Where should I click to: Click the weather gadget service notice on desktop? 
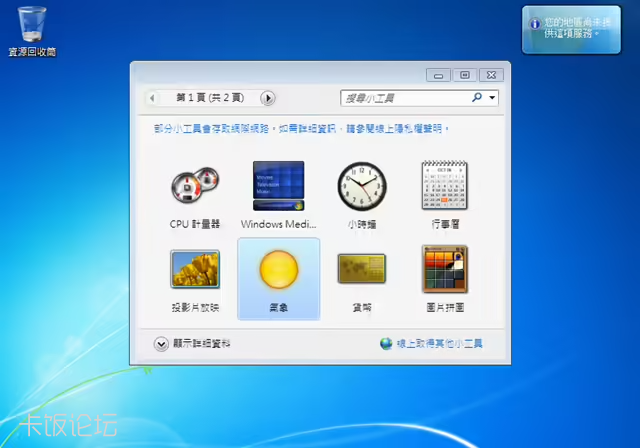tap(571, 29)
